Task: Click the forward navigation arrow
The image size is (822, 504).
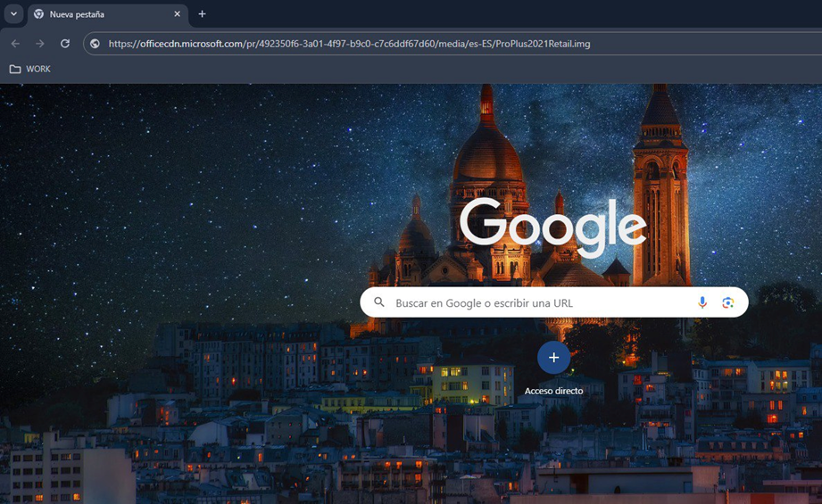Action: click(x=40, y=44)
